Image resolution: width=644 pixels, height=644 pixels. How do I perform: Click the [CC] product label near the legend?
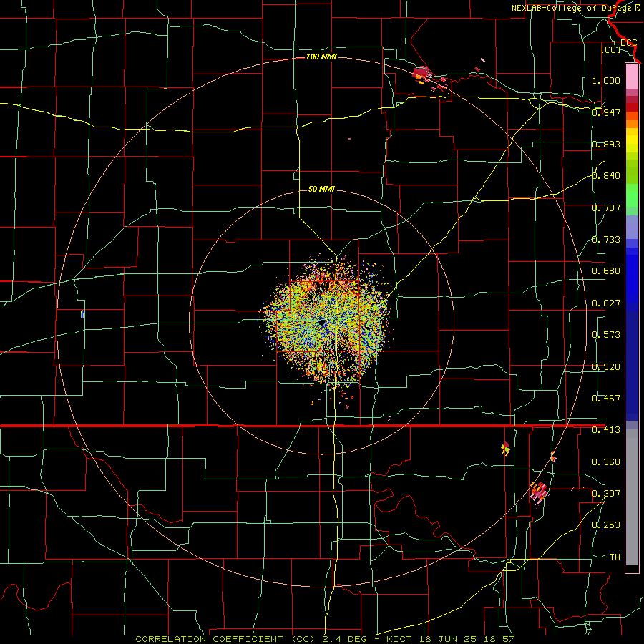pos(610,49)
